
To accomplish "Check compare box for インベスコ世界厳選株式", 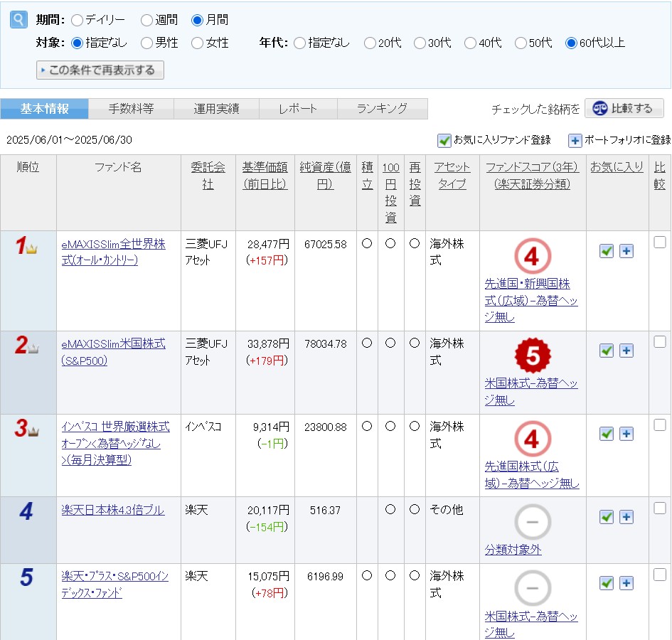I will coord(660,425).
